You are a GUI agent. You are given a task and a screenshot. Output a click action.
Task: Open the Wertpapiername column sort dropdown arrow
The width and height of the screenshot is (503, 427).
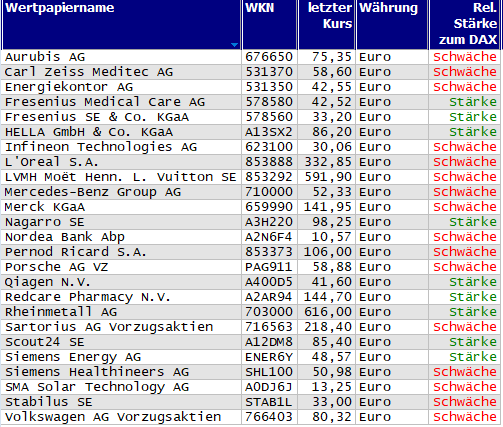[x=235, y=45]
